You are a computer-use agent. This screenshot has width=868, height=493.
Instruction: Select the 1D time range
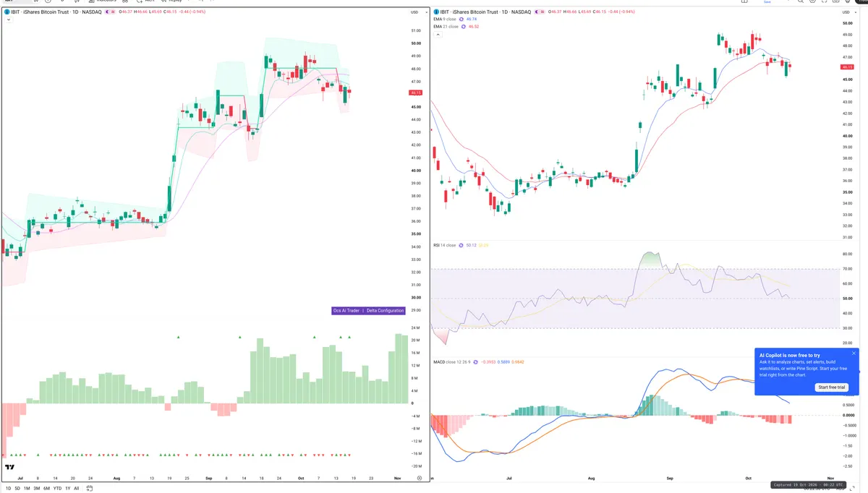tap(9, 488)
